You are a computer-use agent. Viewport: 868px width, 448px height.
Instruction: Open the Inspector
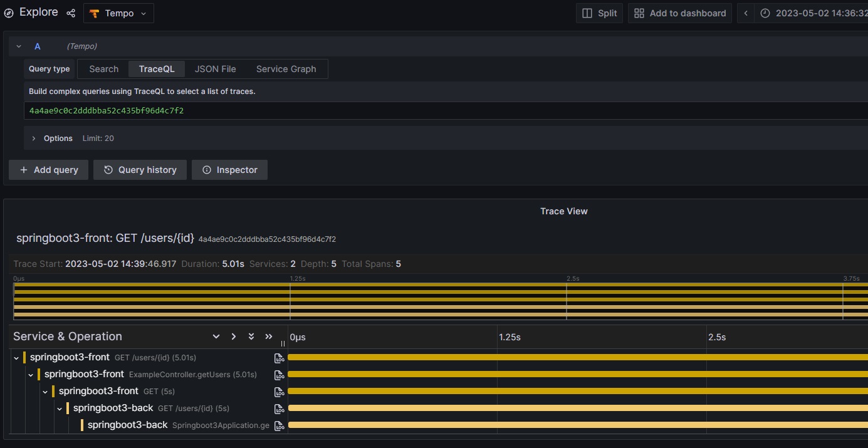(229, 170)
